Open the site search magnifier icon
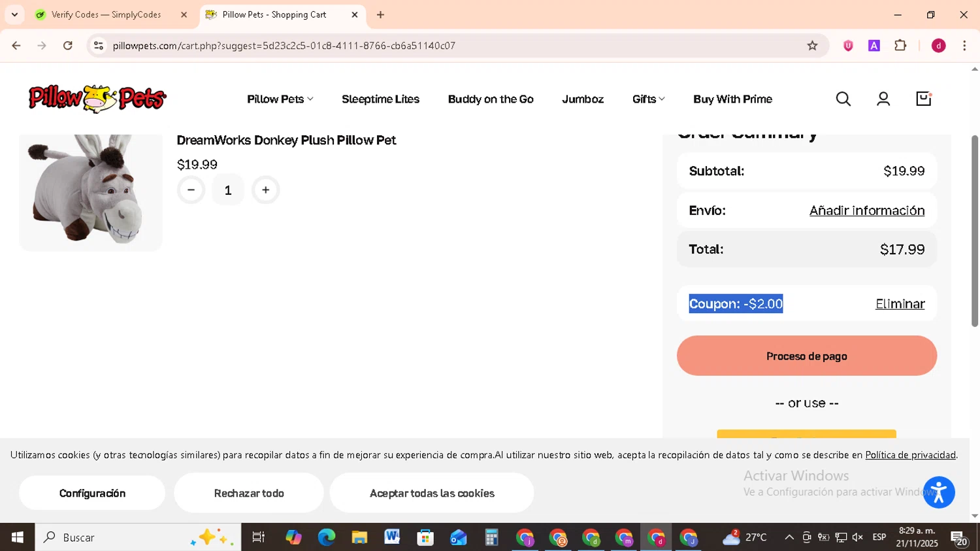The height and width of the screenshot is (551, 980). point(843,99)
